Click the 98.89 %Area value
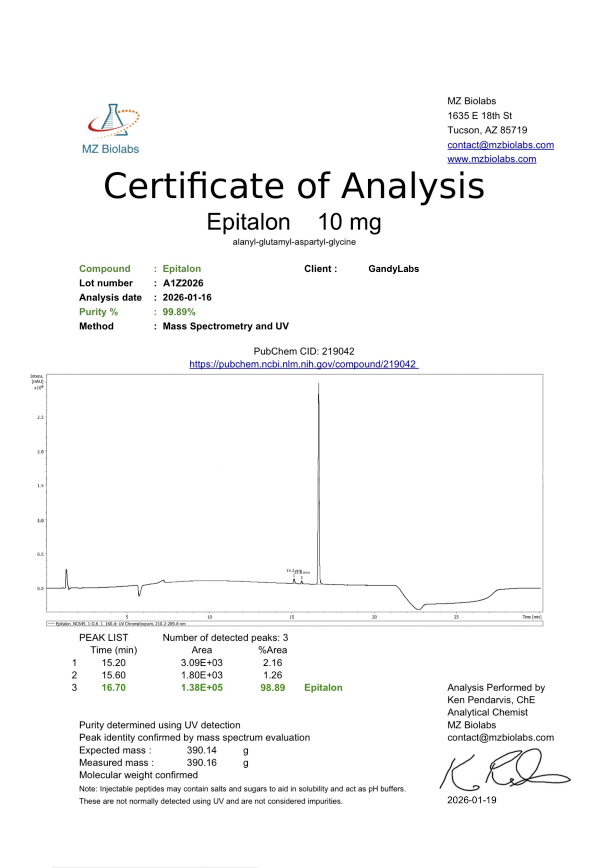Image resolution: width=606 pixels, height=868 pixels. coord(272,688)
